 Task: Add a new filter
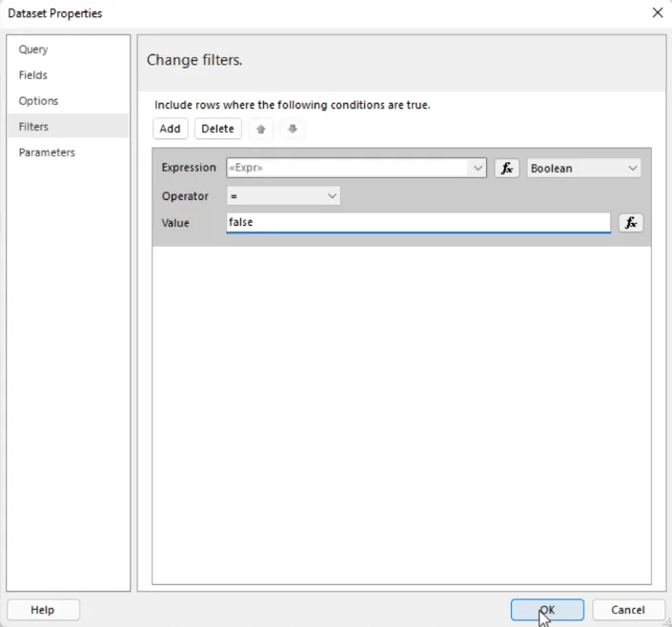coord(170,129)
